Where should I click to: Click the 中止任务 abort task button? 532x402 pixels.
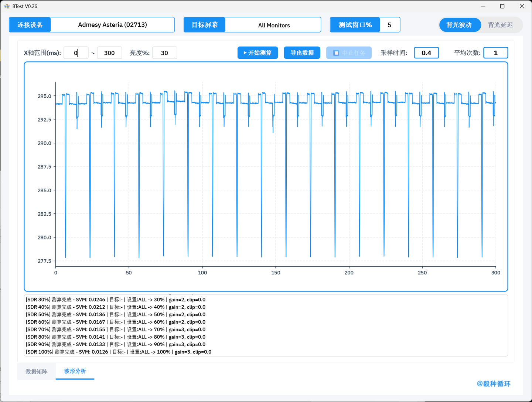click(x=349, y=53)
